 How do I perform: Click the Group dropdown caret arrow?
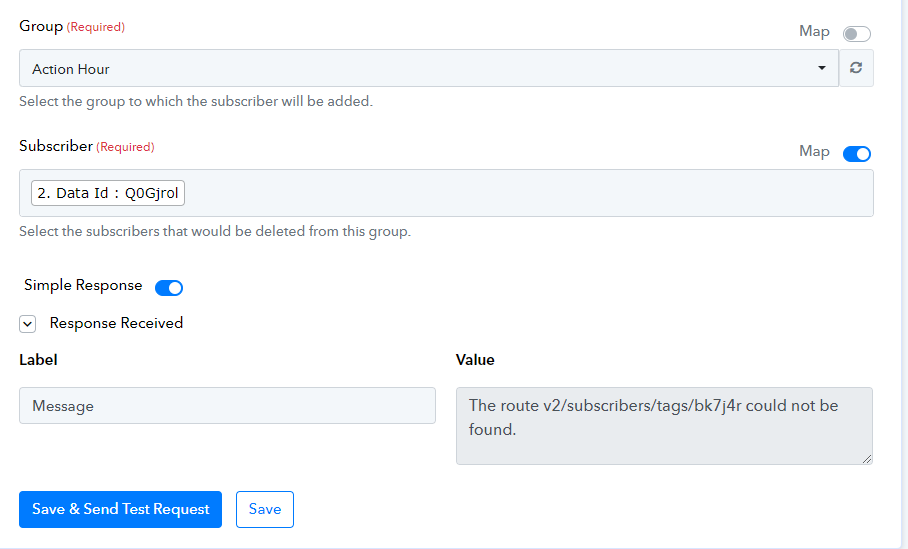click(x=821, y=68)
